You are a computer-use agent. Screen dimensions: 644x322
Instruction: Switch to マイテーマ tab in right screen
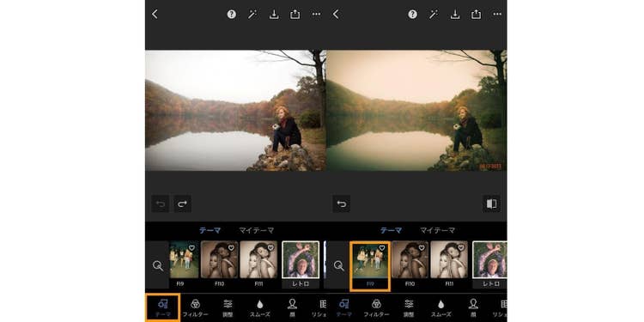(x=437, y=230)
